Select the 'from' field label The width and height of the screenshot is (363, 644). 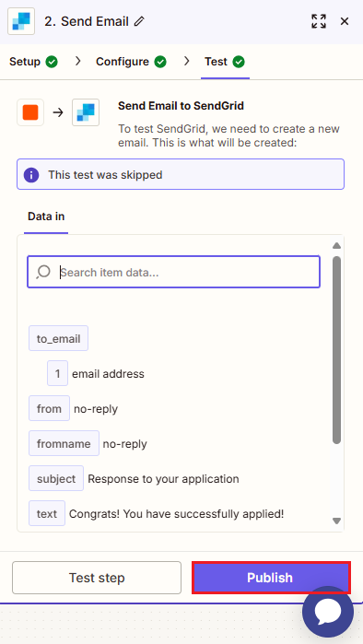(49, 409)
